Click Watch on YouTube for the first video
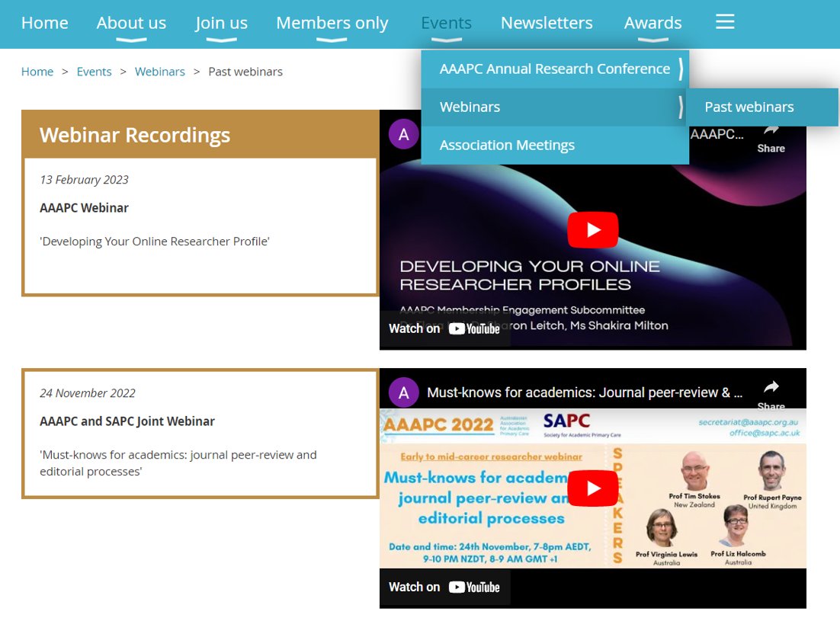Image resolution: width=840 pixels, height=618 pixels. (x=444, y=328)
